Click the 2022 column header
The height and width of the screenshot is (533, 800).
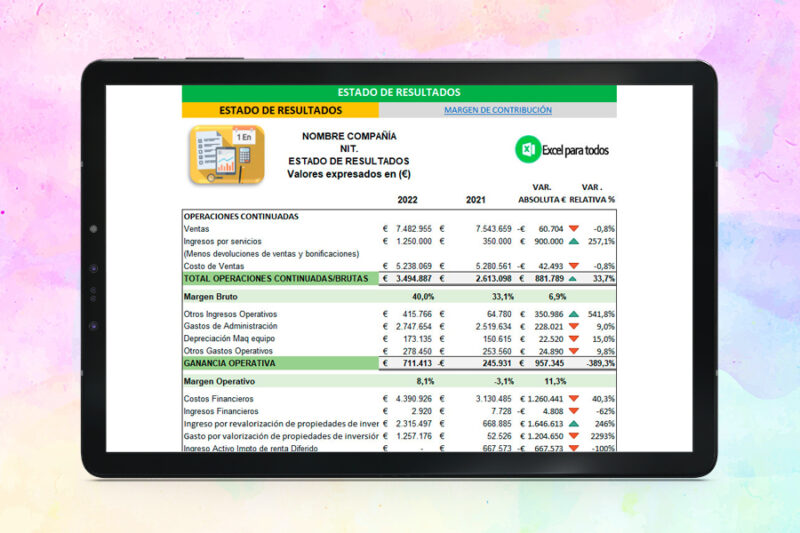click(407, 200)
